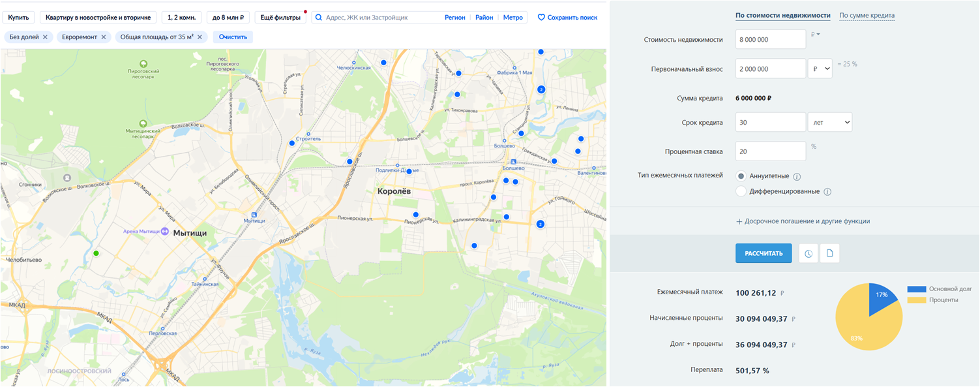
Task: Remove the Евроремонт filter chip
Action: pos(104,37)
